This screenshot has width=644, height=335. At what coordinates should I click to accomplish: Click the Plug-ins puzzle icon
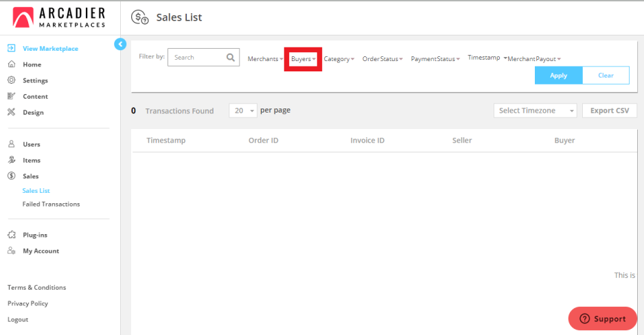[12, 235]
